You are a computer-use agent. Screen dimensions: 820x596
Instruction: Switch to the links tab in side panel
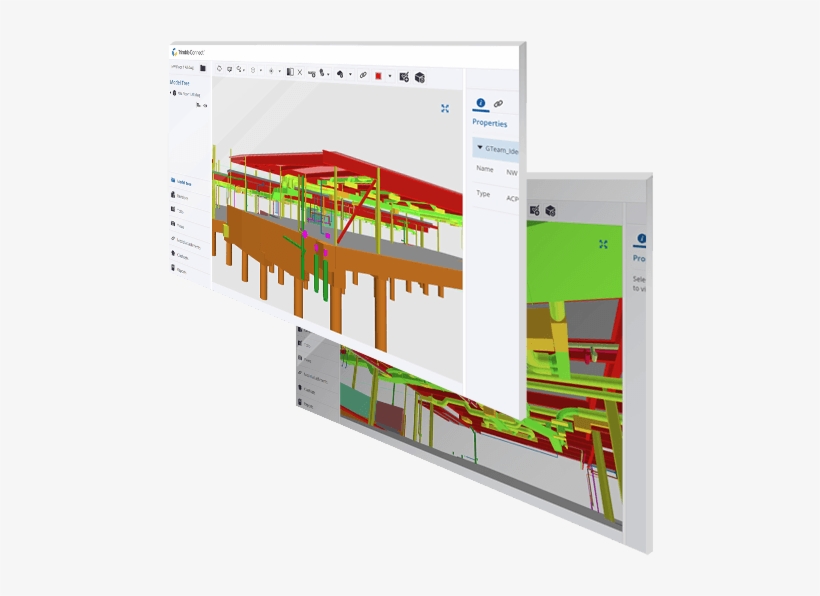click(498, 104)
